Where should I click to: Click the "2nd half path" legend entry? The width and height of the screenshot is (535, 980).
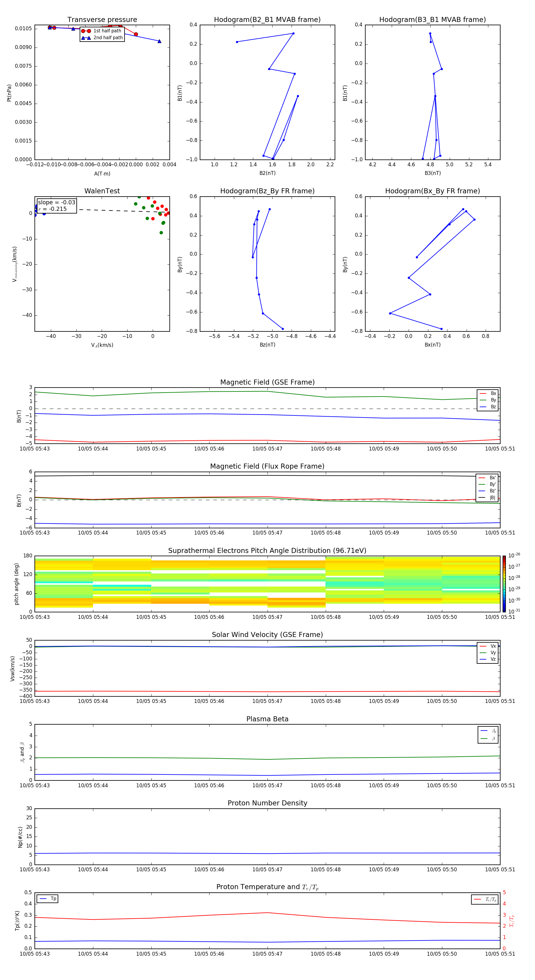pyautogui.click(x=102, y=38)
